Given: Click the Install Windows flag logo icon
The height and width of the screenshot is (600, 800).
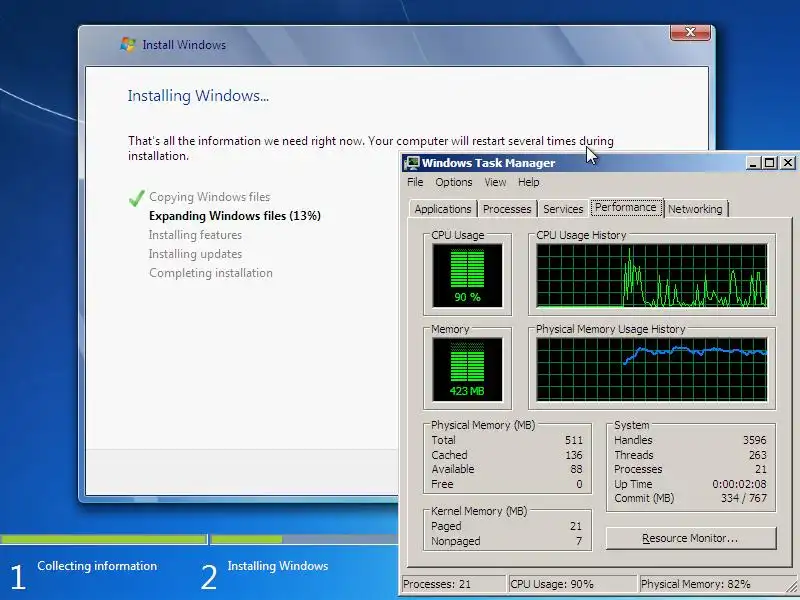Looking at the screenshot, I should [x=128, y=44].
